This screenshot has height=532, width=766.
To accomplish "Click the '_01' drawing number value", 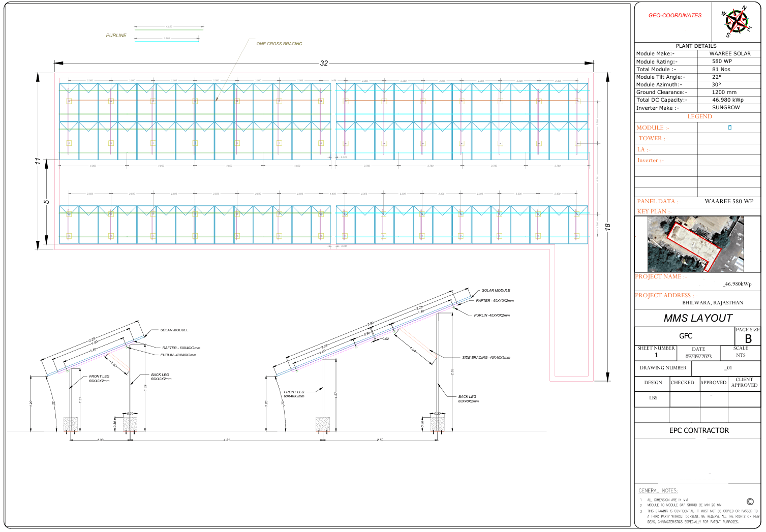I will tap(728, 368).
